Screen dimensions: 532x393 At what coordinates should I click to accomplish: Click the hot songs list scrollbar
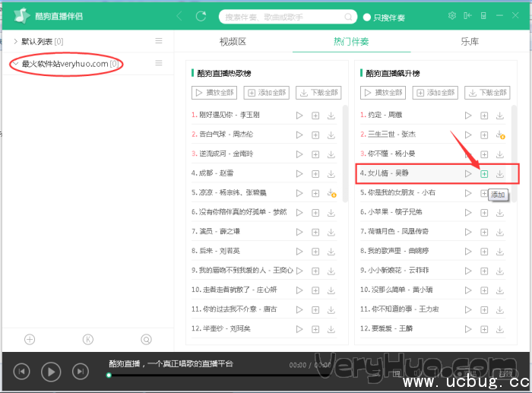pos(345,154)
